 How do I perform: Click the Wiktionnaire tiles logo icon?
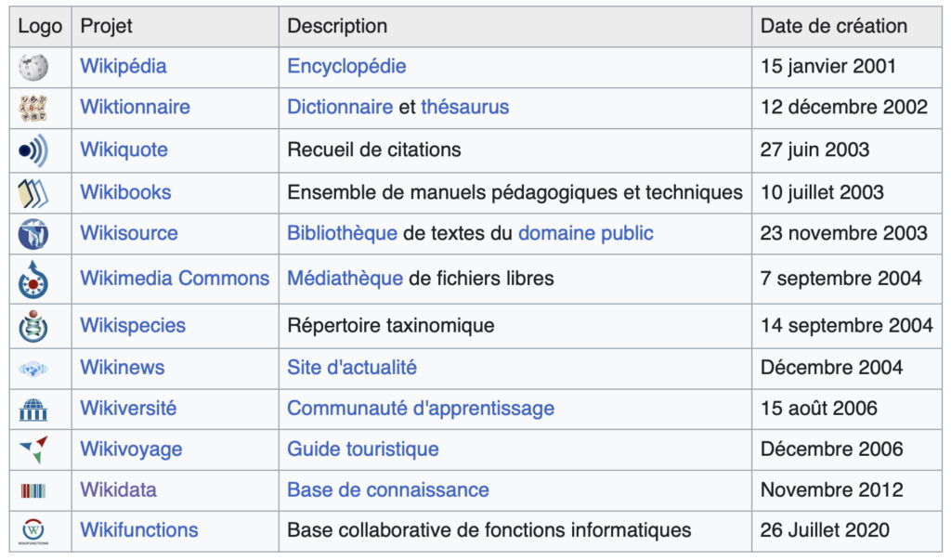33,108
